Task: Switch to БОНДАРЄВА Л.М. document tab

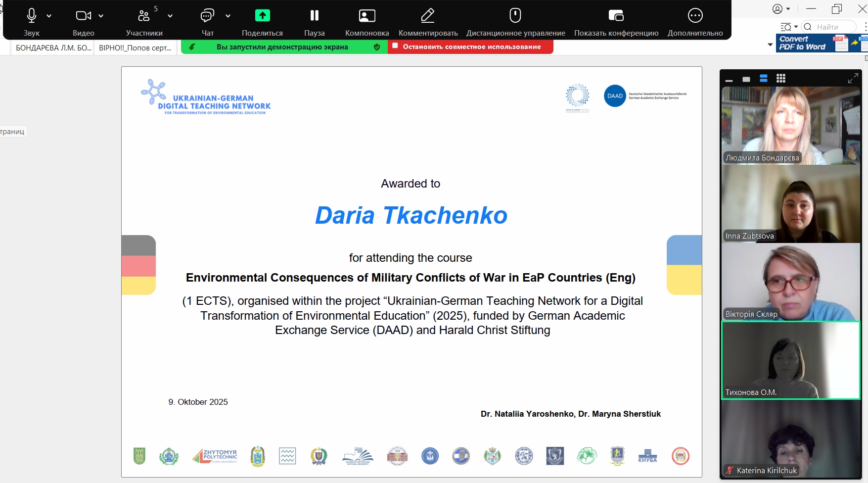Action: point(53,48)
